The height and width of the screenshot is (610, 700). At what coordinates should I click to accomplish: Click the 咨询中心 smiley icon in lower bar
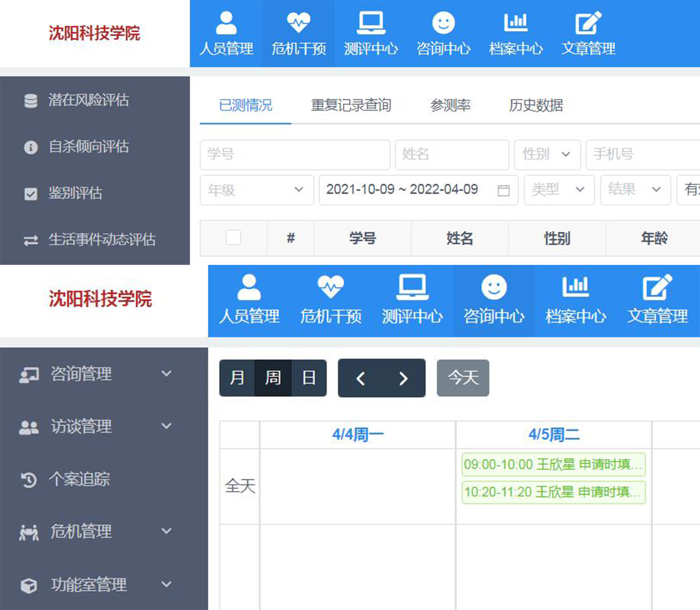[494, 287]
